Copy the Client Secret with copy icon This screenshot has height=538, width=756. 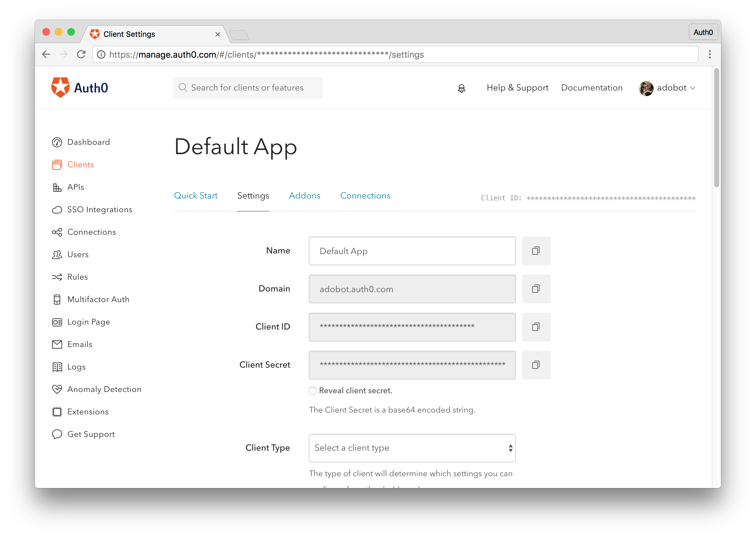536,365
